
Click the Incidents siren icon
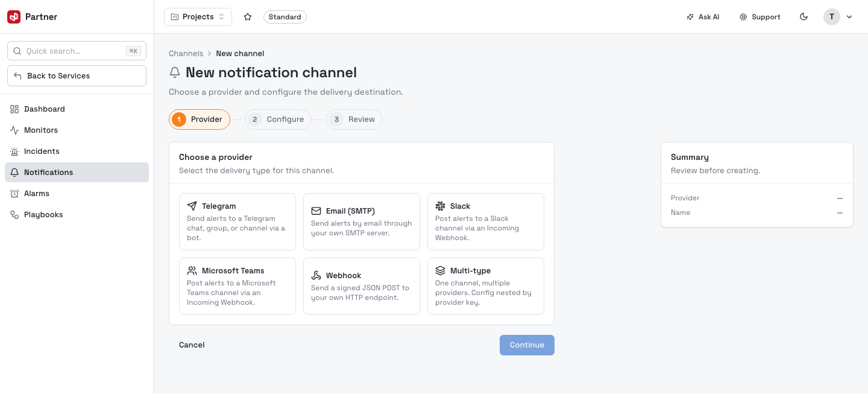coord(14,151)
